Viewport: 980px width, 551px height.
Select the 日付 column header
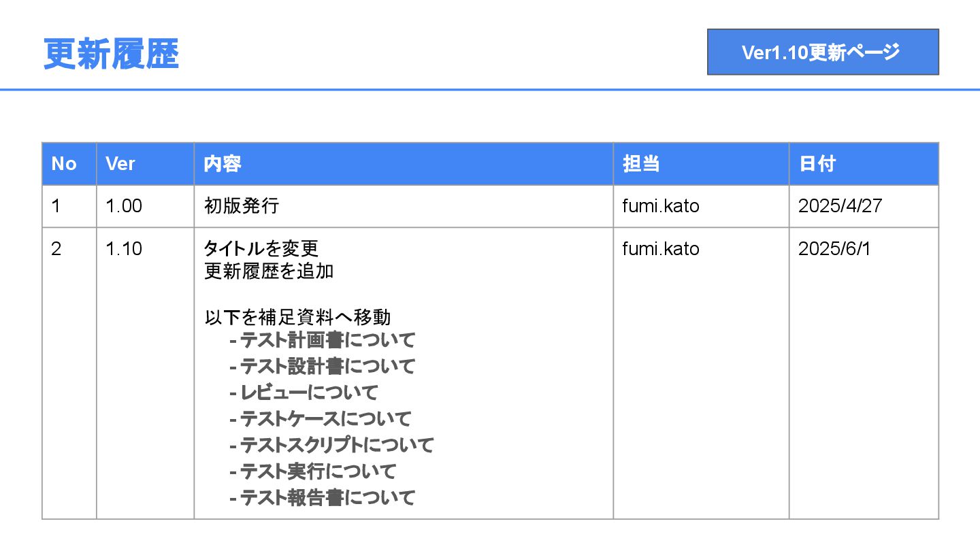[x=817, y=164]
